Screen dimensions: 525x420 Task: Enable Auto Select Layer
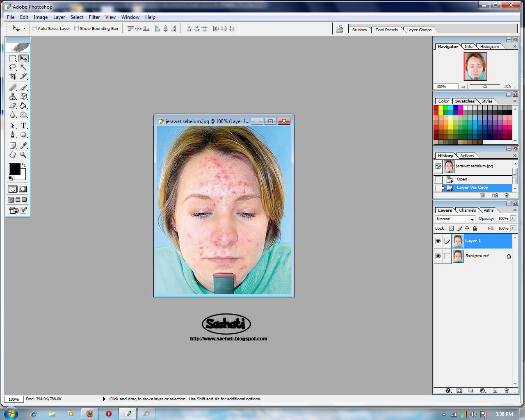click(34, 28)
